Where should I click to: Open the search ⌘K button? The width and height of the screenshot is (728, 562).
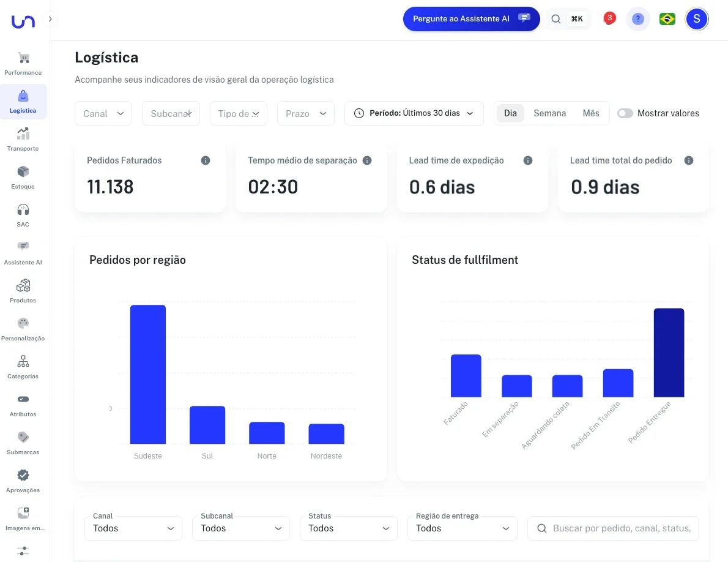pyautogui.click(x=567, y=19)
